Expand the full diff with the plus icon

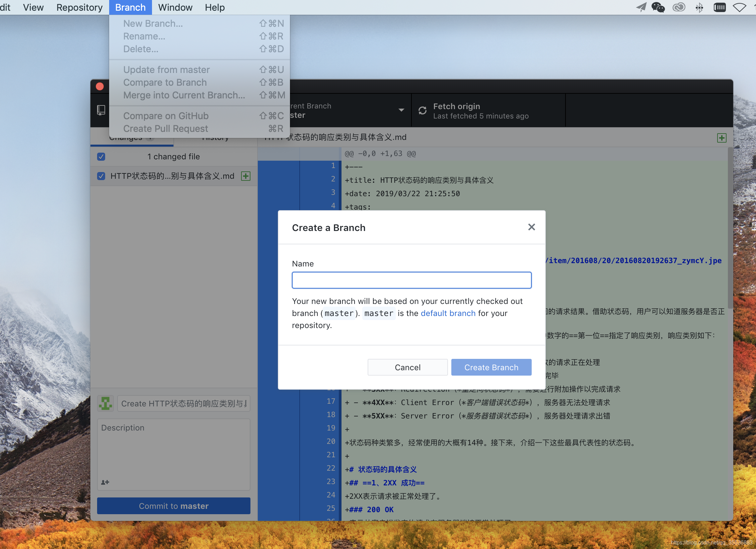click(722, 137)
